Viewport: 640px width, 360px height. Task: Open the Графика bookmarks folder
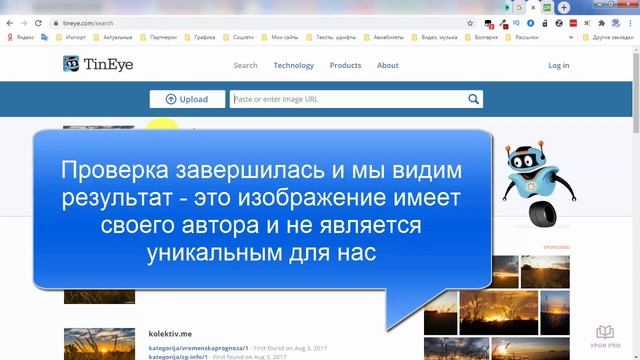click(200, 37)
